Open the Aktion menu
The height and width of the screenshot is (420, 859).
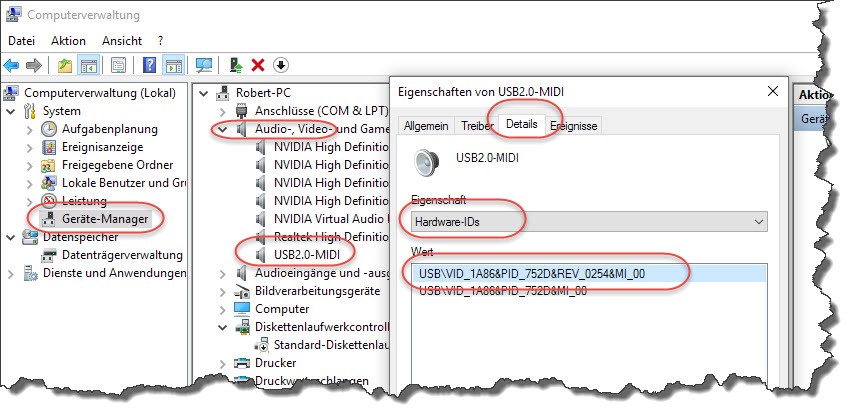click(68, 41)
